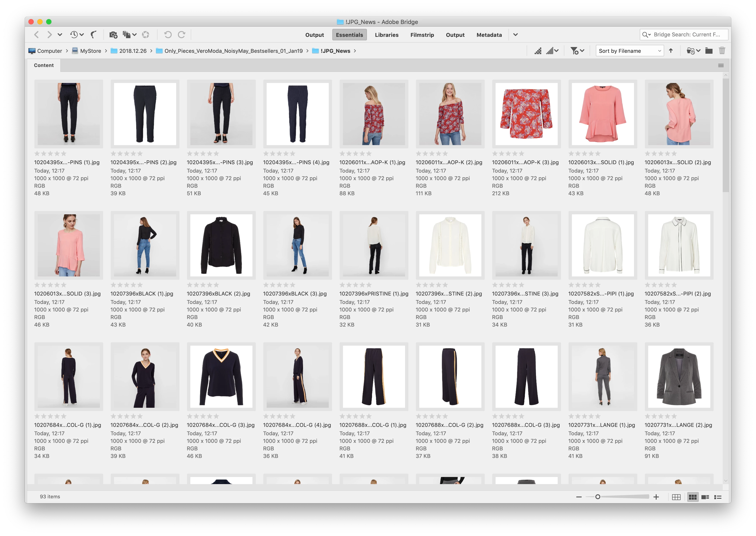The height and width of the screenshot is (536, 756).
Task: Switch to view content as list
Action: click(x=718, y=497)
